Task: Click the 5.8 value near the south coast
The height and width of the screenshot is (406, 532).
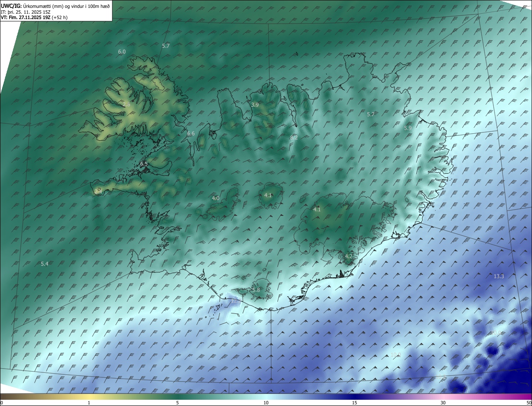Action: point(256,290)
